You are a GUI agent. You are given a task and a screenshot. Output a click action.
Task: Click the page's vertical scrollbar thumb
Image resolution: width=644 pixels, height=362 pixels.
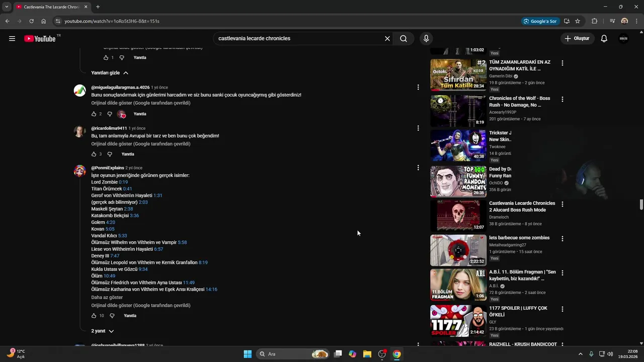coord(641,205)
